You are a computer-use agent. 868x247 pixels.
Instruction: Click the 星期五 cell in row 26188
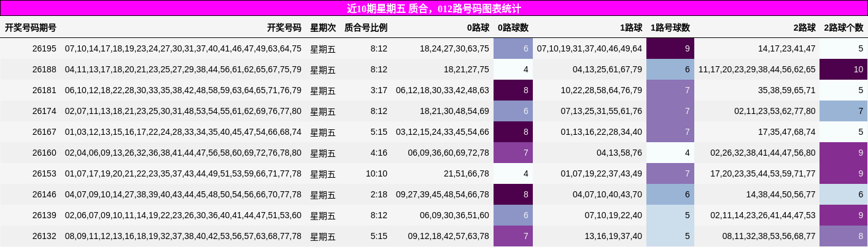click(x=323, y=70)
